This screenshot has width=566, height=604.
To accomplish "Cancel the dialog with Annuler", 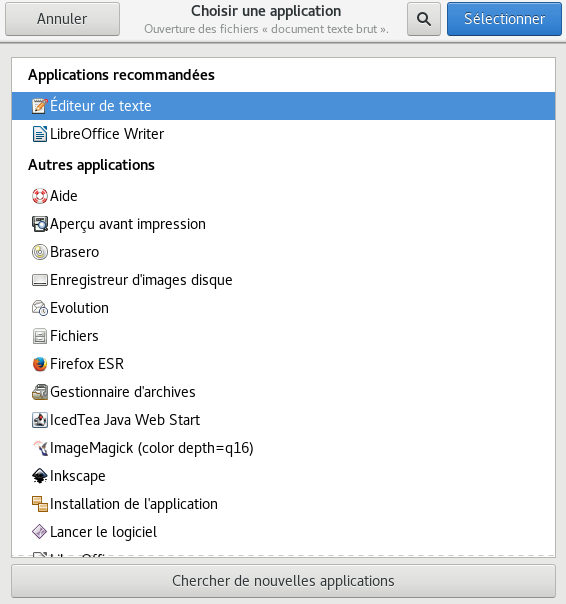I will tap(62, 19).
